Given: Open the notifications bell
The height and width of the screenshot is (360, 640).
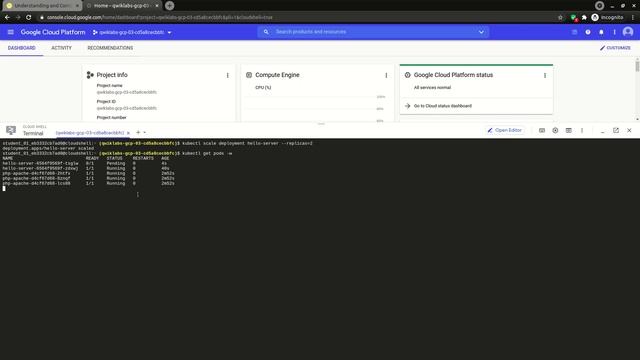Looking at the screenshot, I should pos(601,32).
